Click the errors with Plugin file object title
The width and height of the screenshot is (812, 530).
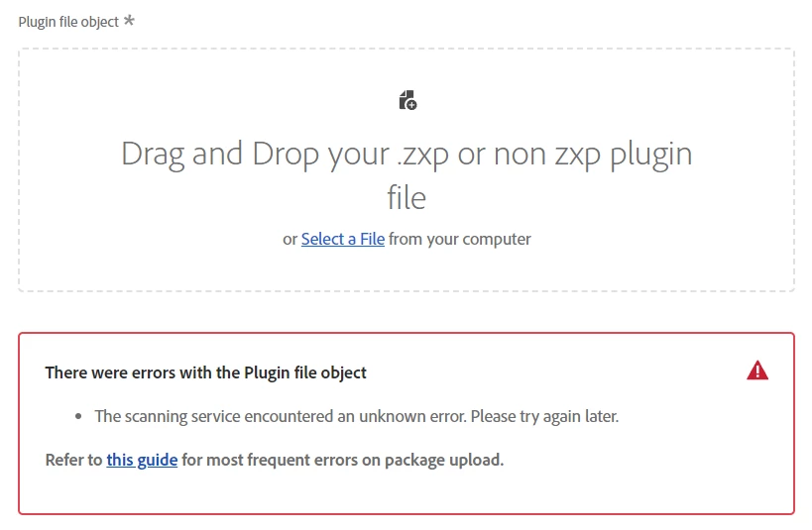(205, 372)
